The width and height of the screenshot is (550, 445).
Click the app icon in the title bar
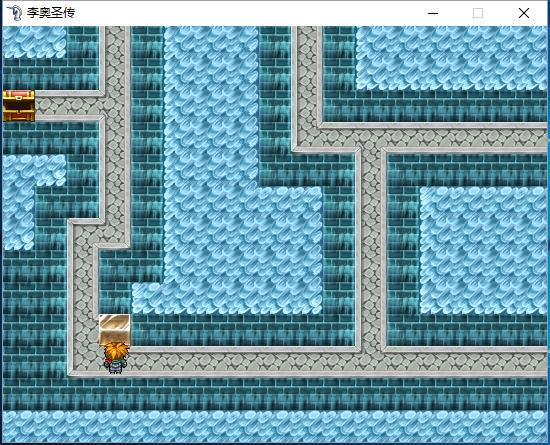point(15,13)
